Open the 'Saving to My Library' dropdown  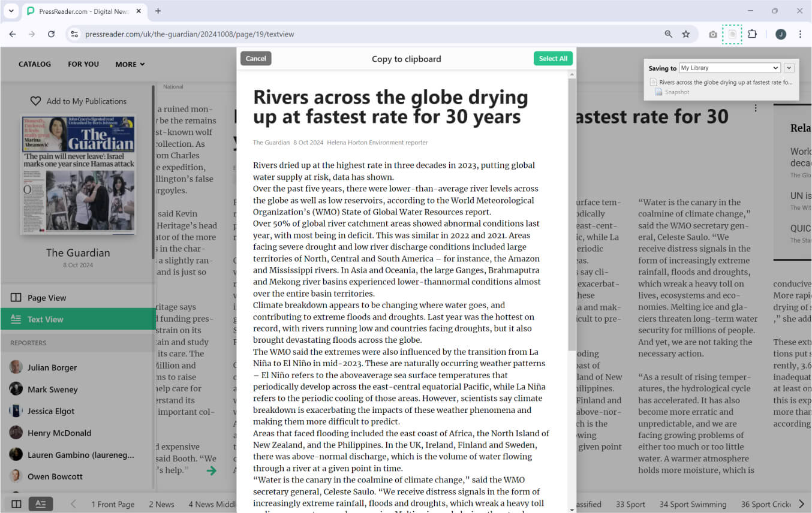click(729, 68)
